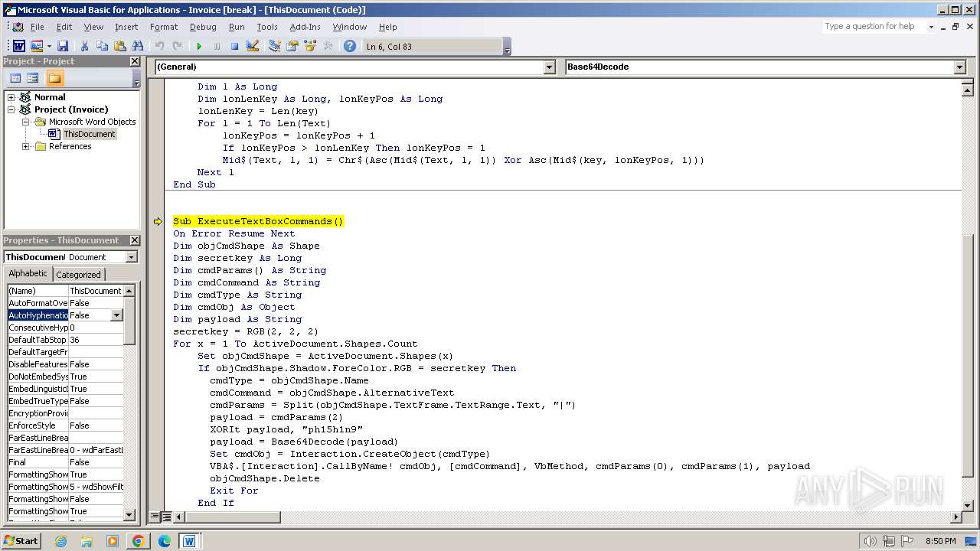Click the Word taskbar button
The height and width of the screenshot is (551, 980).
click(189, 541)
